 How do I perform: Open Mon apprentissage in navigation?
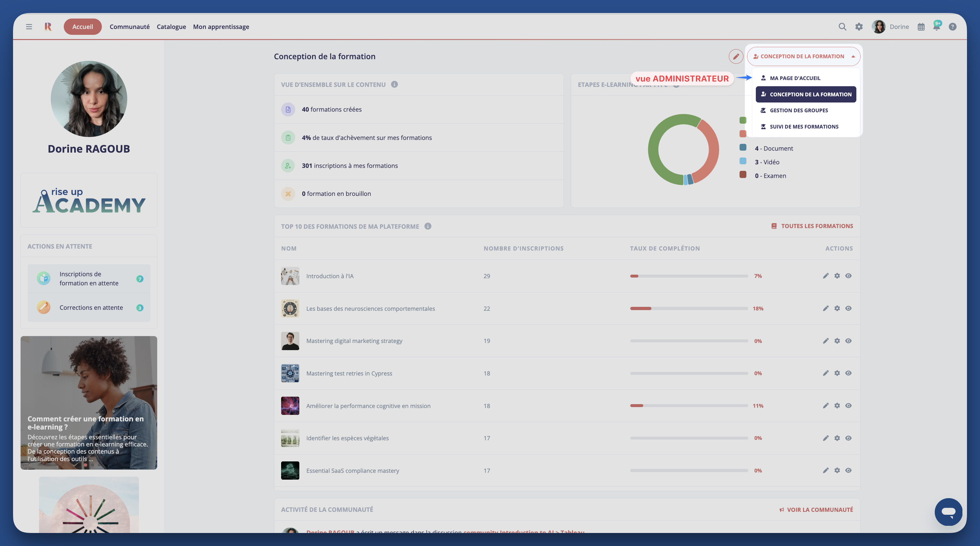point(221,27)
